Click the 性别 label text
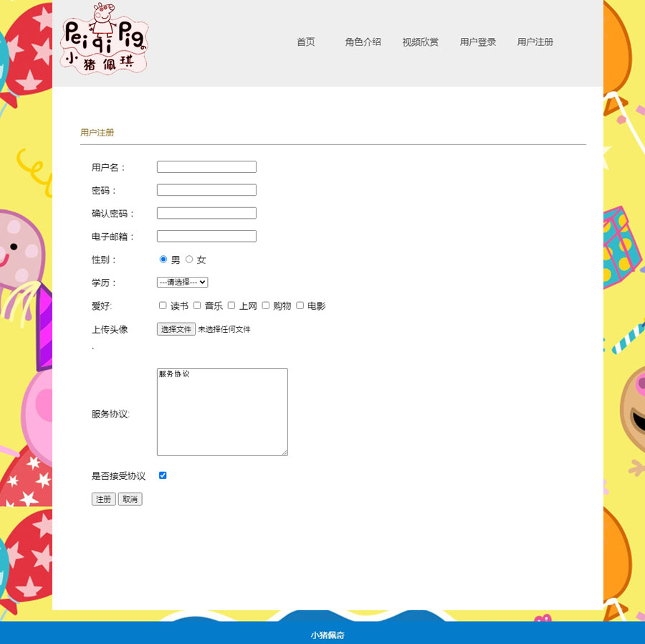645x644 pixels. click(x=104, y=260)
